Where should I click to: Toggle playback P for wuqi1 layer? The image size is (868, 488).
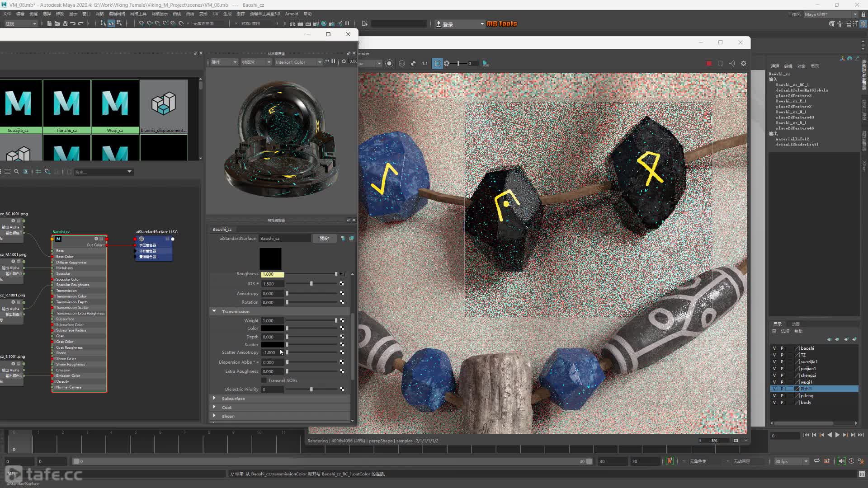782,382
